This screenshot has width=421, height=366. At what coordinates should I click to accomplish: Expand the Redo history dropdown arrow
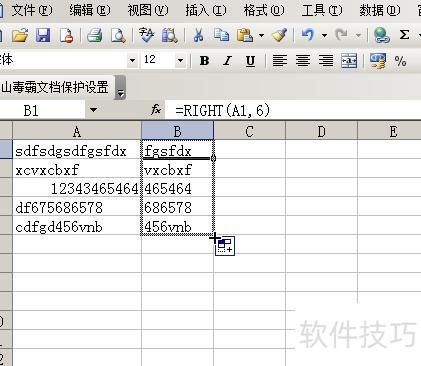click(x=358, y=35)
